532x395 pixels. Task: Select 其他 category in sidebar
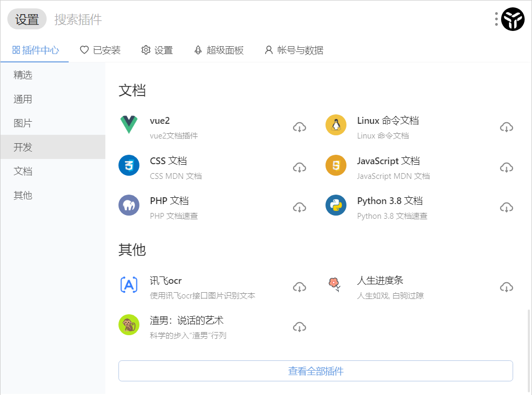[x=53, y=195]
